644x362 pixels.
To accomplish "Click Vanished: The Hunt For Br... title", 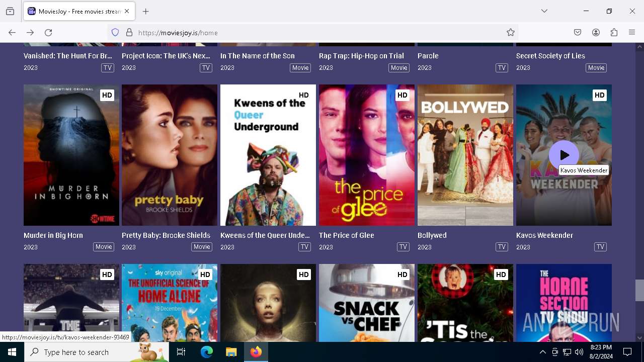I will click(x=68, y=56).
